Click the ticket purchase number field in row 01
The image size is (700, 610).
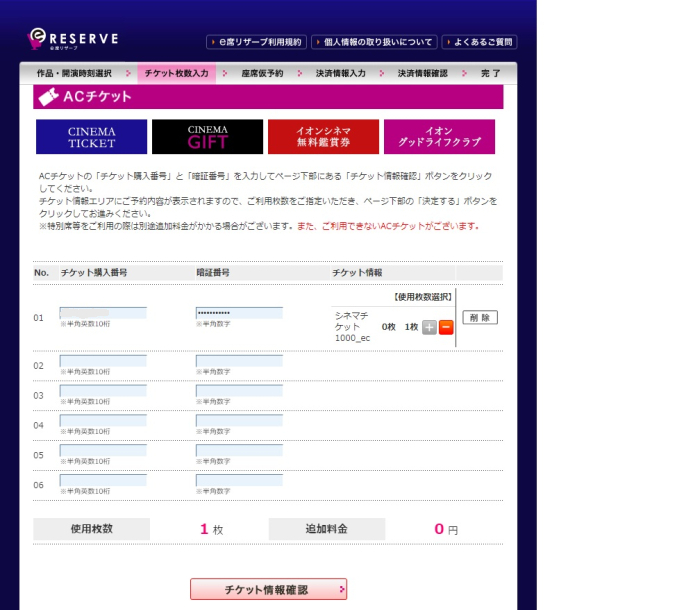point(103,313)
